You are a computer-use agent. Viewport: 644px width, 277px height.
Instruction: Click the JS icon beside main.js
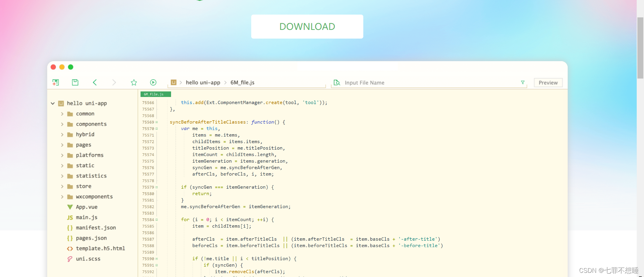coord(70,218)
